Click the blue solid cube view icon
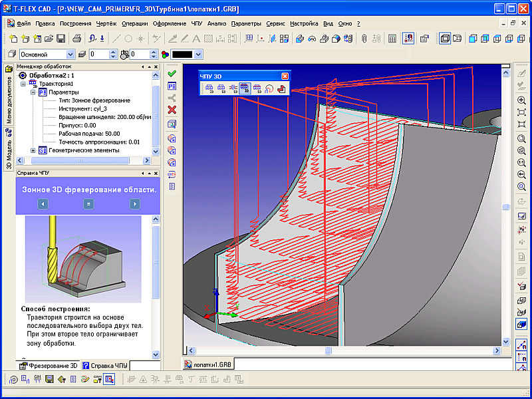532x399 pixels. click(x=473, y=39)
